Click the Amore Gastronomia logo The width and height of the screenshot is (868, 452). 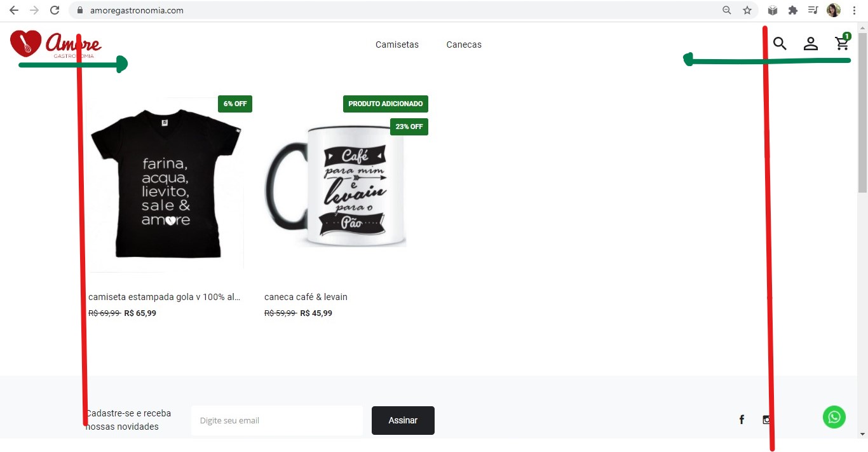pos(56,44)
